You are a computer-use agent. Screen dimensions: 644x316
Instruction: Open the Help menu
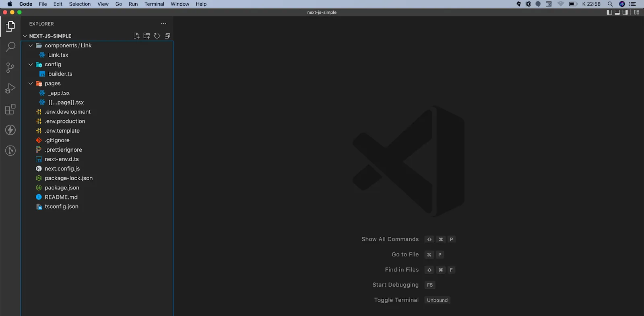click(201, 4)
